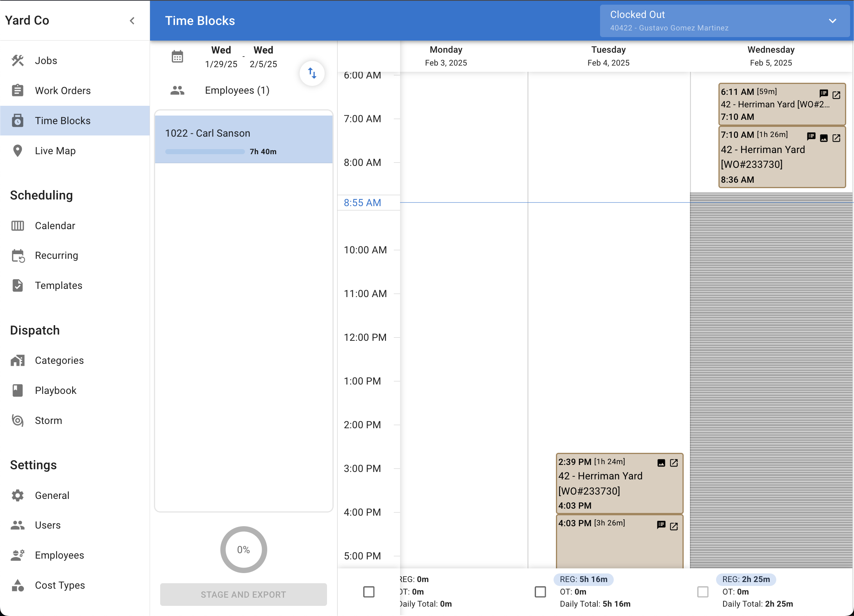The width and height of the screenshot is (854, 616).
Task: Toggle the Wednesday daily total checkbox
Action: click(703, 592)
